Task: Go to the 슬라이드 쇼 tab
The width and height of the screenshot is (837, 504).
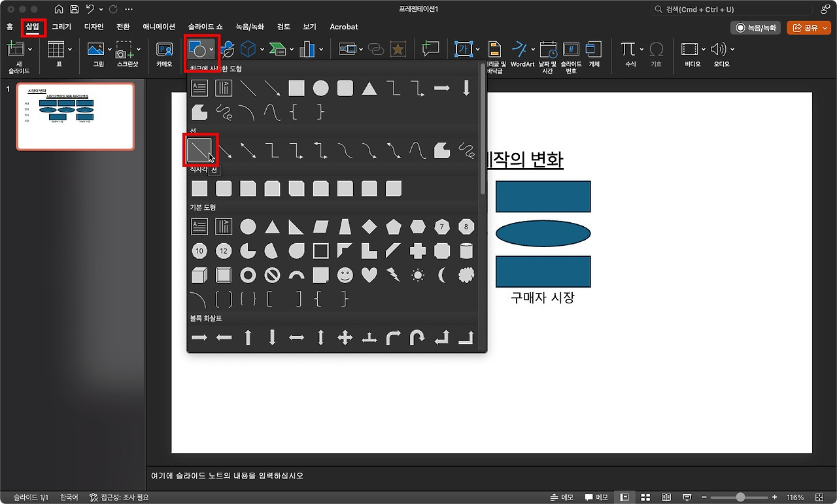Action: 205,27
